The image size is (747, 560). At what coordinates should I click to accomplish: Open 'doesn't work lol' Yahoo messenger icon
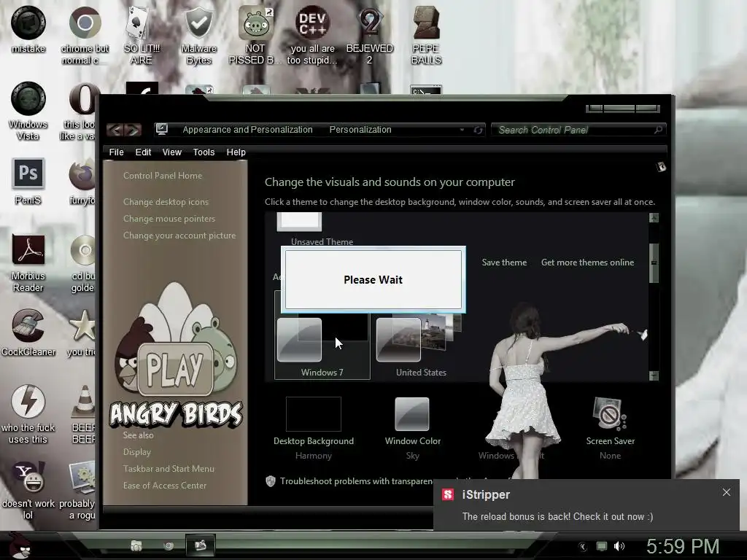(x=28, y=491)
